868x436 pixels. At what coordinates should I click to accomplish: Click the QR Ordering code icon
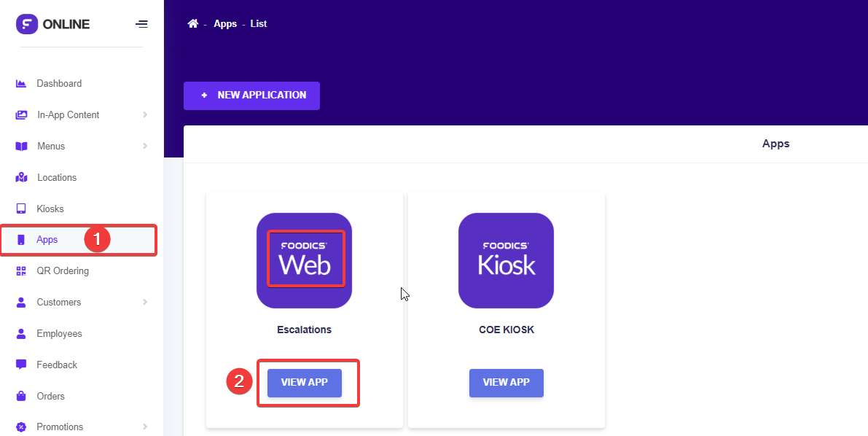(x=21, y=271)
